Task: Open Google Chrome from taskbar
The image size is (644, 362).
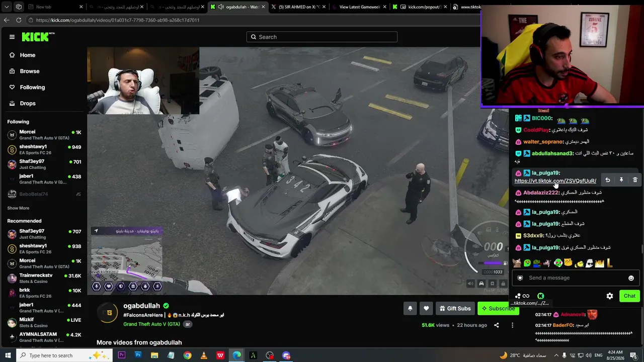Action: [187, 355]
